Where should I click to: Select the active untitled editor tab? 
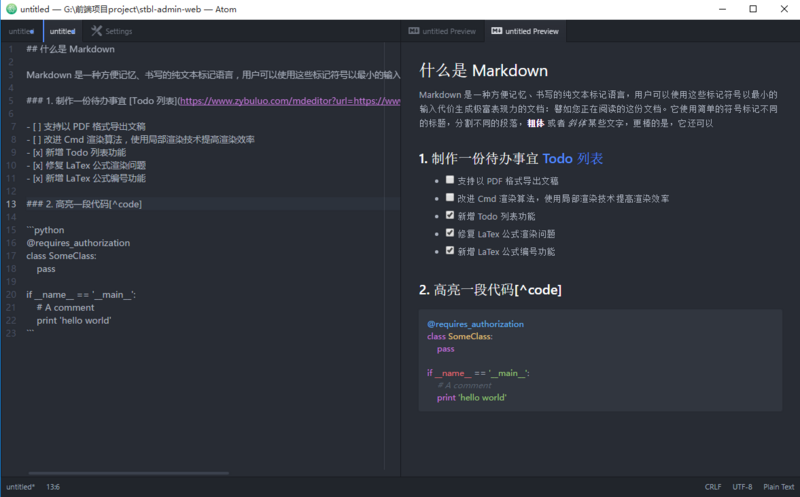tap(63, 31)
